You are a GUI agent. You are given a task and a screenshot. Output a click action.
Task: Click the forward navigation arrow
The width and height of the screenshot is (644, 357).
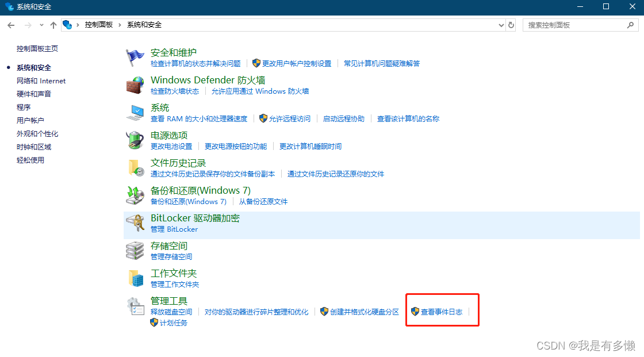pyautogui.click(x=28, y=25)
